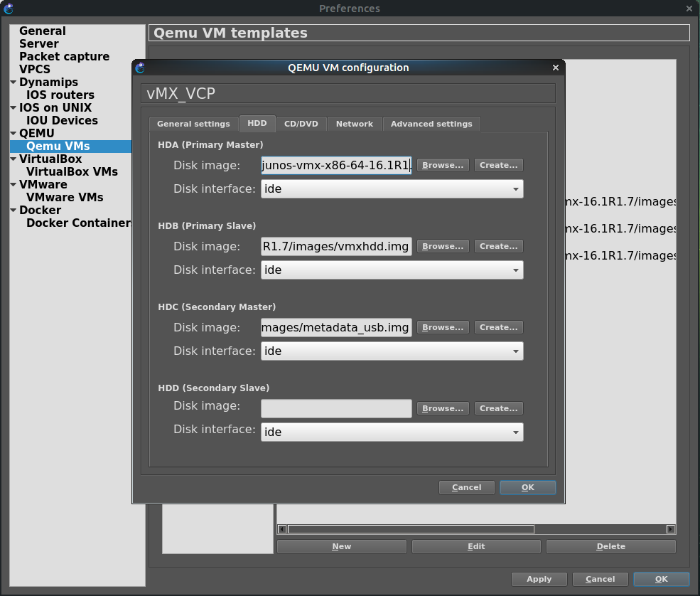The height and width of the screenshot is (596, 700).
Task: Click the GNS3 icon in QEMU dialog titlebar
Action: pos(140,68)
